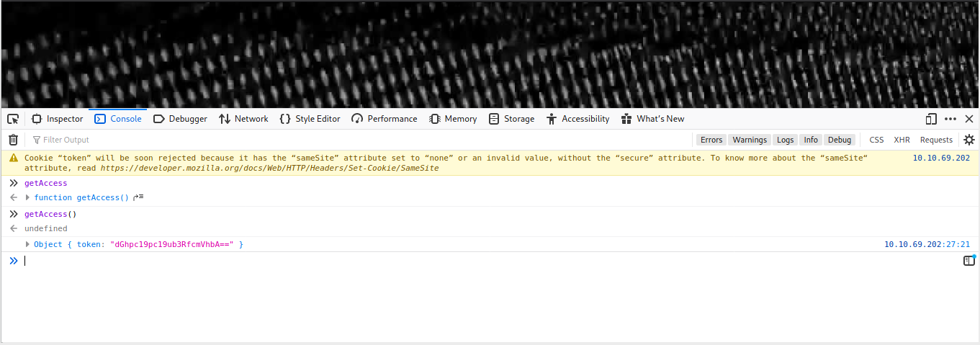Viewport: 980px width, 345px height.
Task: Open the 10.10.69.202:27:21 source link
Action: pyautogui.click(x=927, y=245)
